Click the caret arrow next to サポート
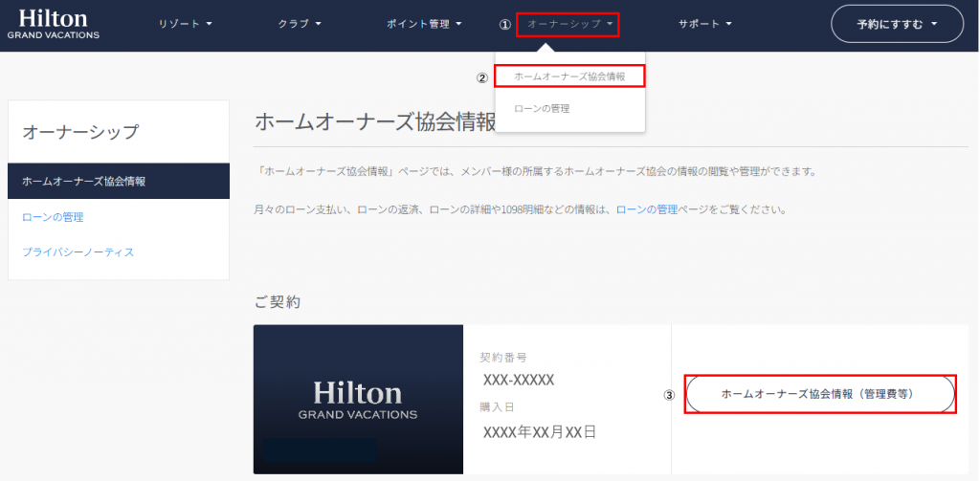980x481 pixels. click(x=728, y=24)
